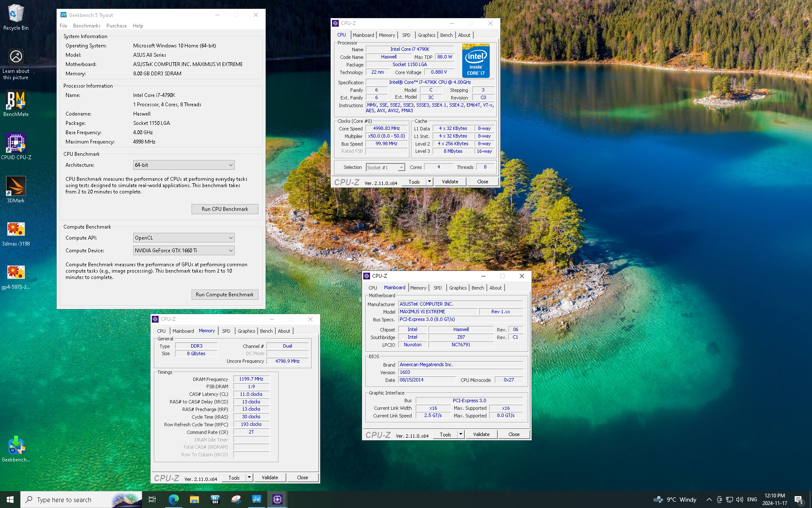
Task: Switch to Bench tab in top CPU-Z window
Action: (446, 35)
